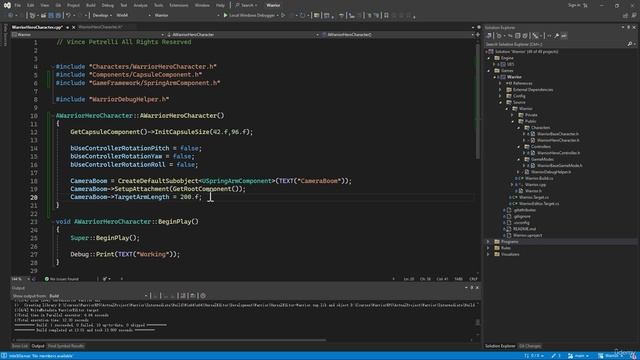The height and width of the screenshot is (360, 640).
Task: Click the Toggle Word Wrap output icon
Action: (193, 296)
